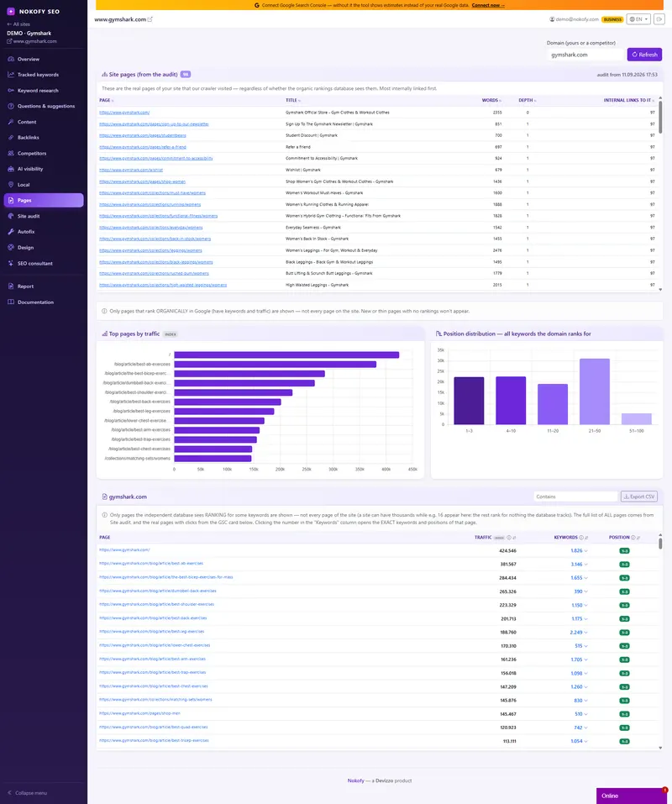Open SEO consultant menu item
The height and width of the screenshot is (804, 672).
[x=44, y=263]
